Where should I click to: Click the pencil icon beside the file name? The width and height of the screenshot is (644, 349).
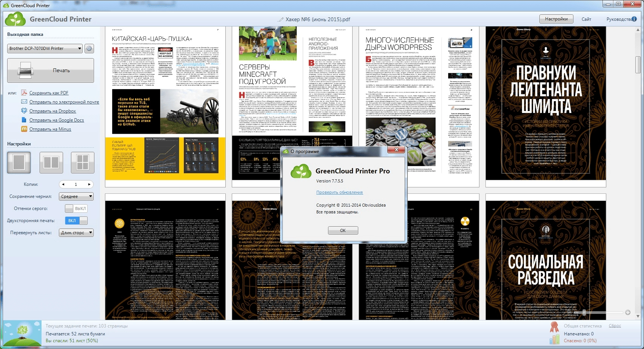click(x=280, y=19)
